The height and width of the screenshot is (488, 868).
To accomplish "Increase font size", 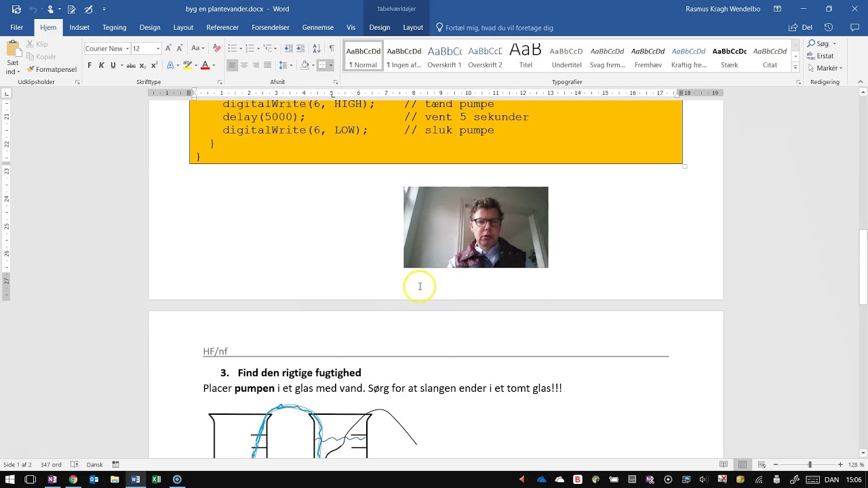I will click(x=169, y=48).
